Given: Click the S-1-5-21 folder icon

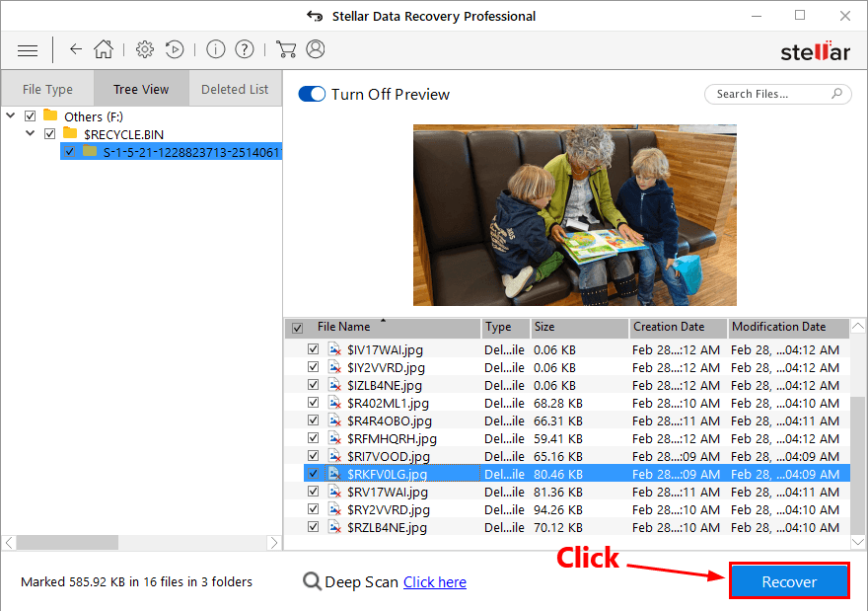Looking at the screenshot, I should coord(90,151).
